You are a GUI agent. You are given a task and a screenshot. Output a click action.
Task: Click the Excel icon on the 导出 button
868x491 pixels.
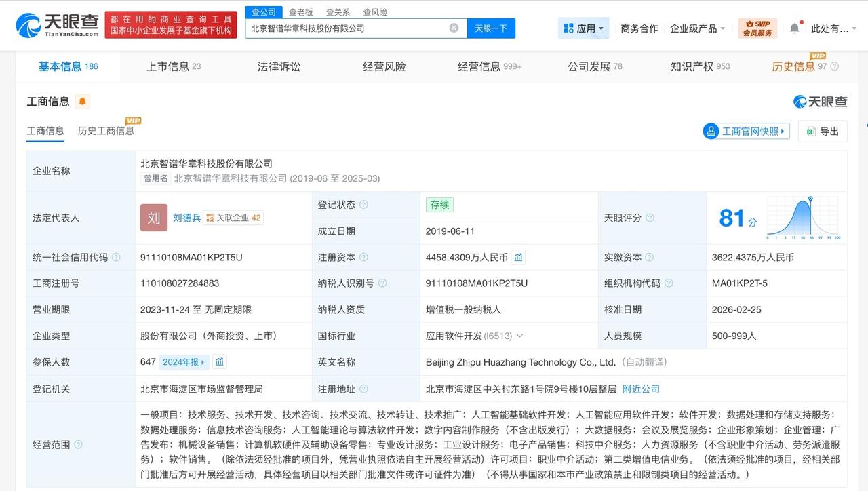tap(810, 131)
